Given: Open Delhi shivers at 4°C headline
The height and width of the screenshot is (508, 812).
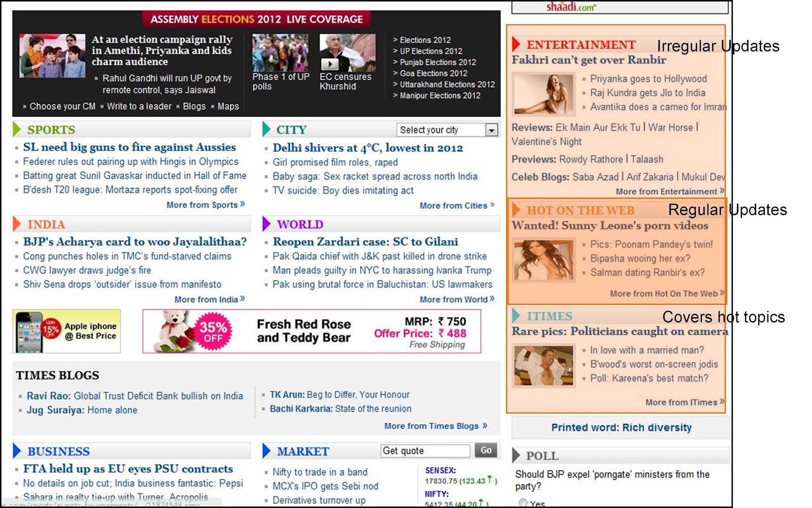Looking at the screenshot, I should tap(368, 148).
